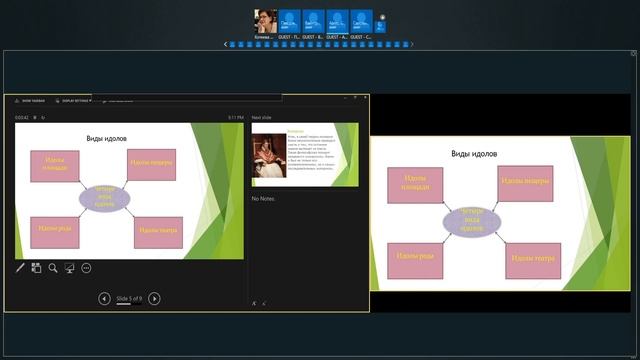Click the No Notes area
This screenshot has width=640, height=360.
pos(263,199)
